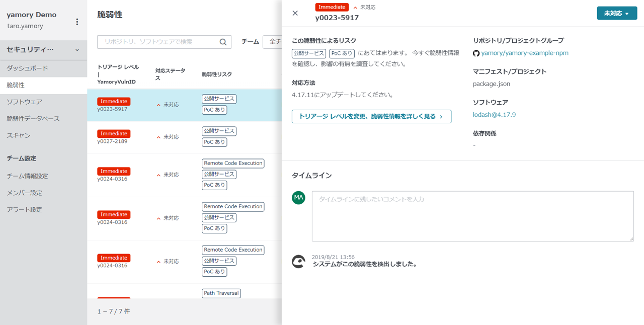Click the timeline comment text area

[x=472, y=216]
